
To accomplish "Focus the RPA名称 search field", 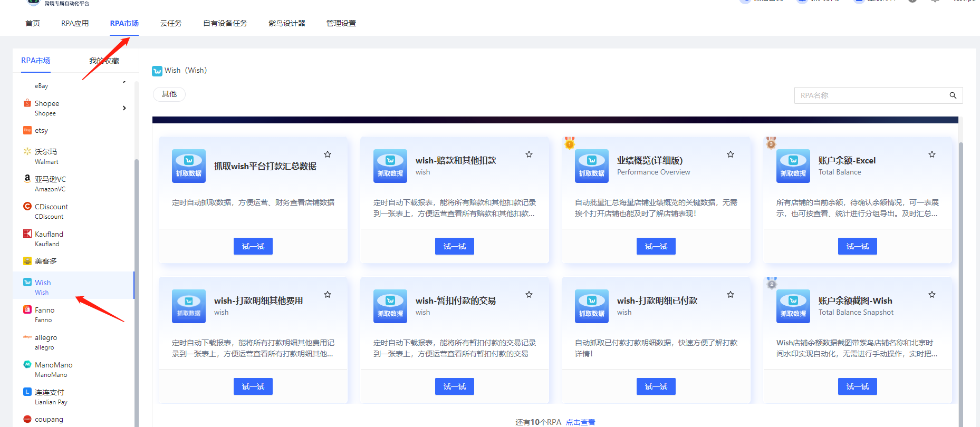I will 879,95.
